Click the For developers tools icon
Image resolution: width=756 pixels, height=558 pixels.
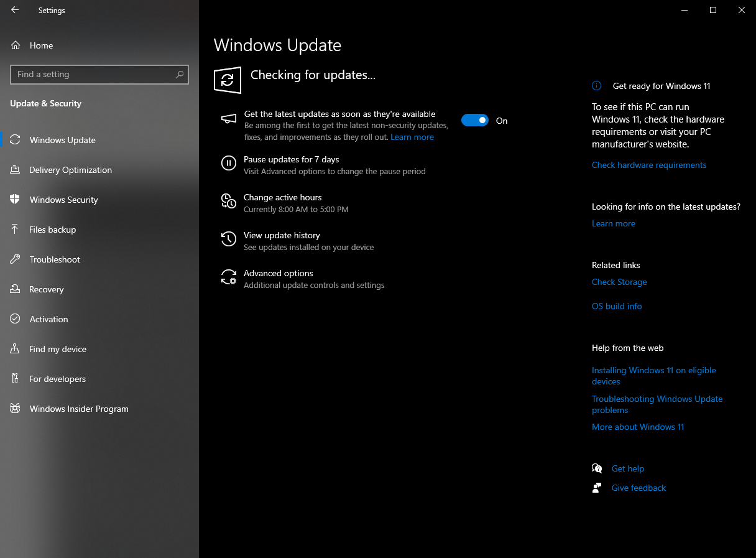16,379
